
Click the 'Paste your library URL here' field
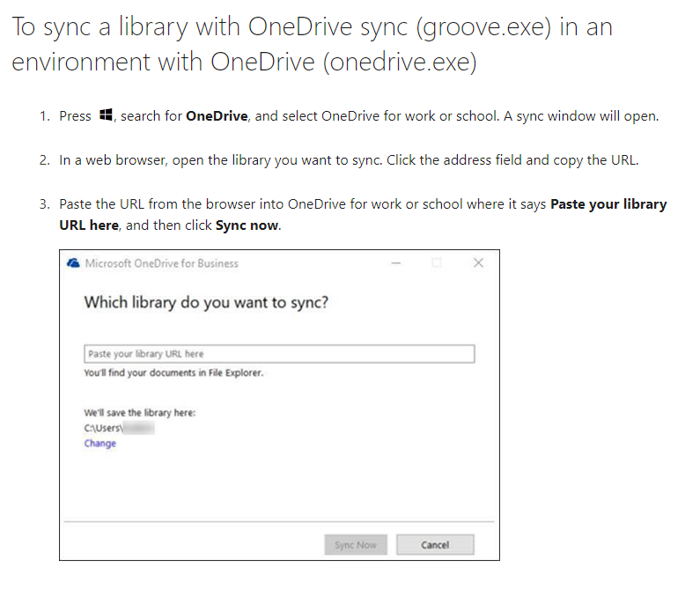pyautogui.click(x=279, y=354)
